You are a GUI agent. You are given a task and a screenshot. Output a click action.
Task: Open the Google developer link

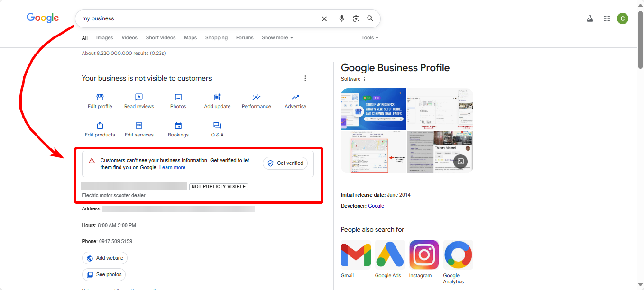point(376,206)
